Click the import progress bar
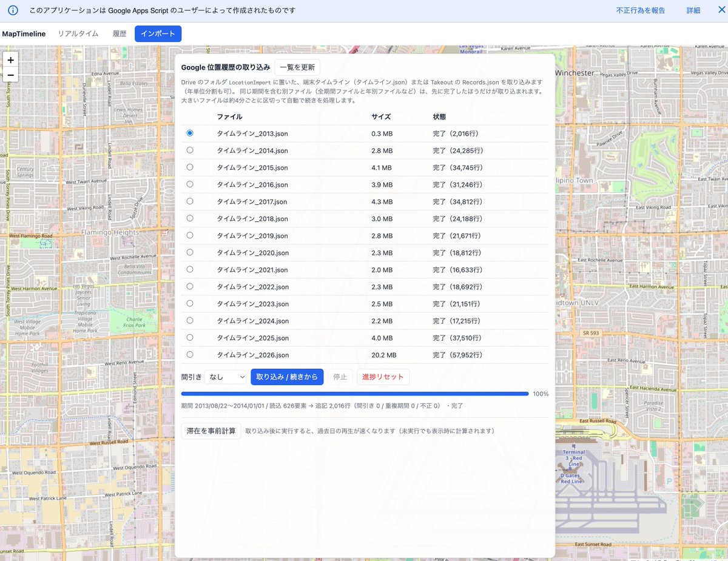This screenshot has width=728, height=561. pos(355,394)
